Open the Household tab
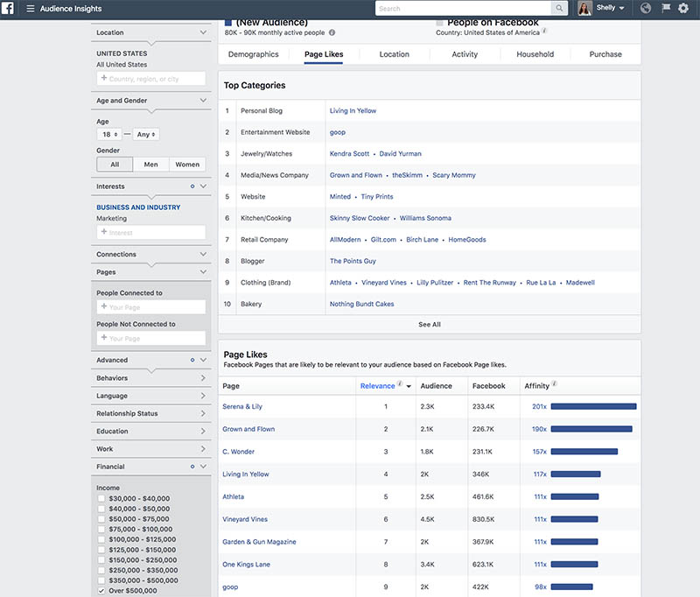The height and width of the screenshot is (597, 700). [x=535, y=53]
